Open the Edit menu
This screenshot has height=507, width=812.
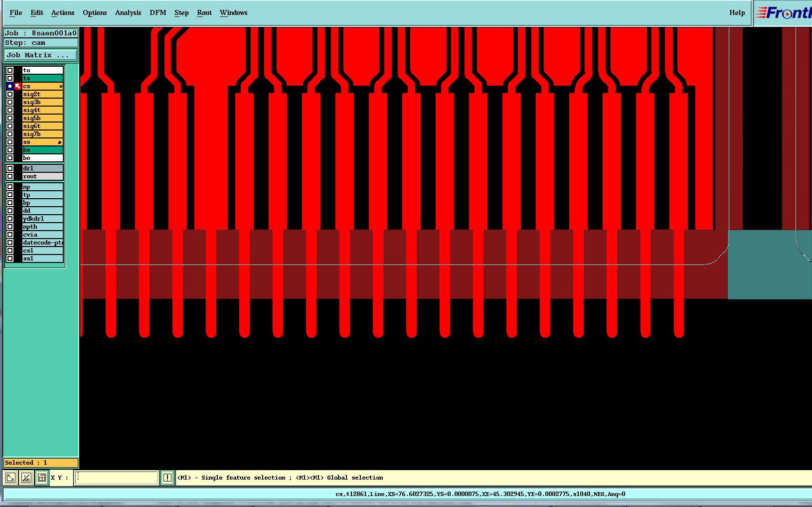pos(37,13)
